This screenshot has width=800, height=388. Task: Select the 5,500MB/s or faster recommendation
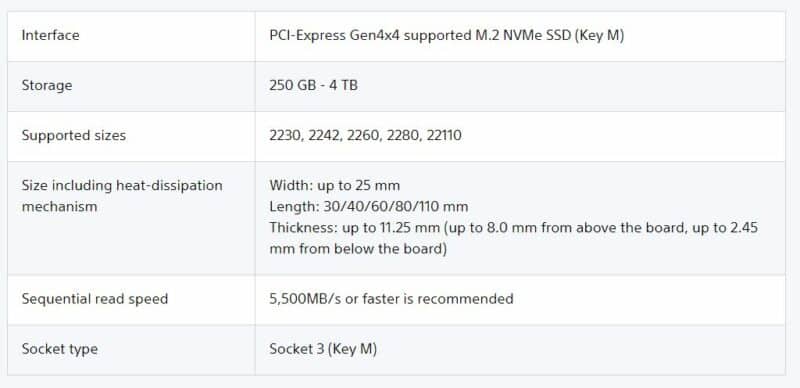(x=391, y=299)
